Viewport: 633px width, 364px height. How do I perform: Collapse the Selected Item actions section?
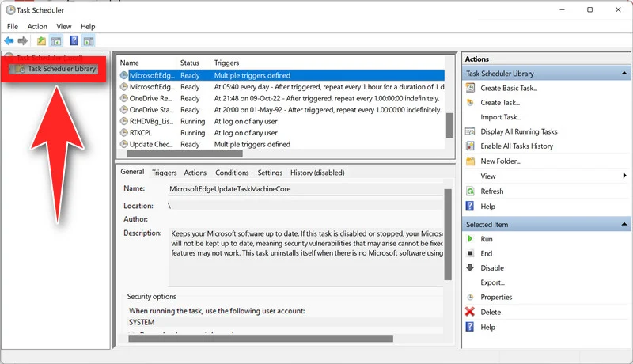(624, 224)
